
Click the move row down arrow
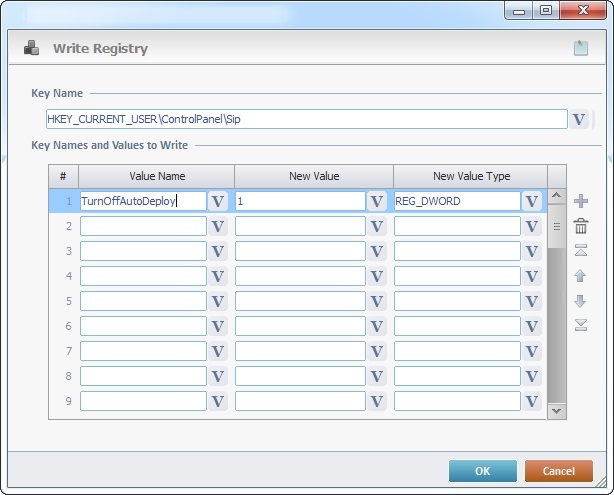coord(581,301)
